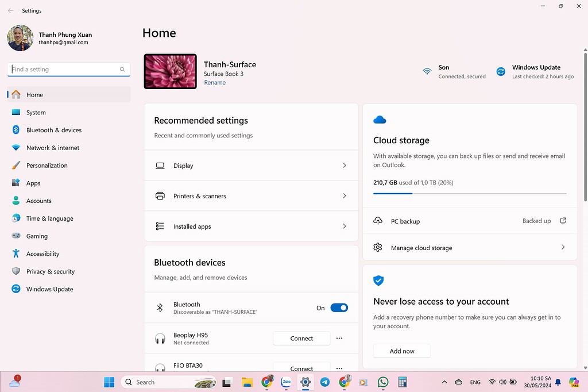
Task: Turn off the Bluetooth toggle
Action: [x=339, y=308]
